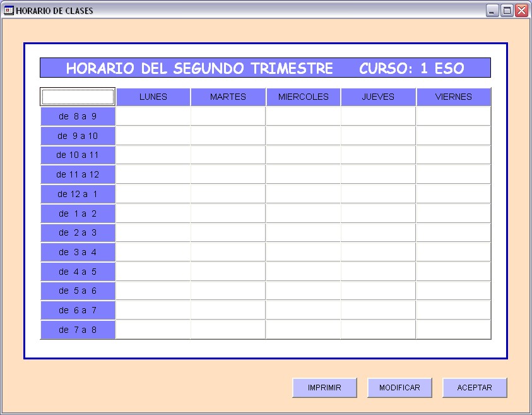Click the MODIFICAR button

pos(399,387)
